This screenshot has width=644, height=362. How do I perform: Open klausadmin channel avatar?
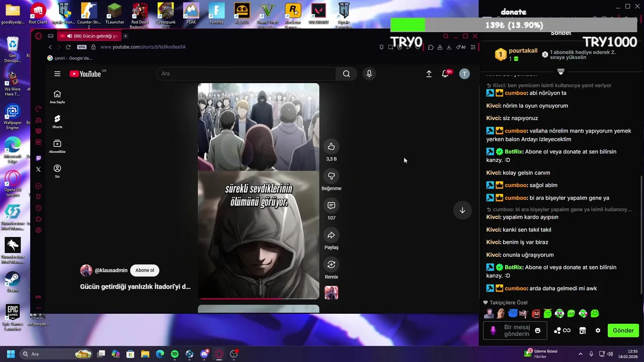click(86, 270)
